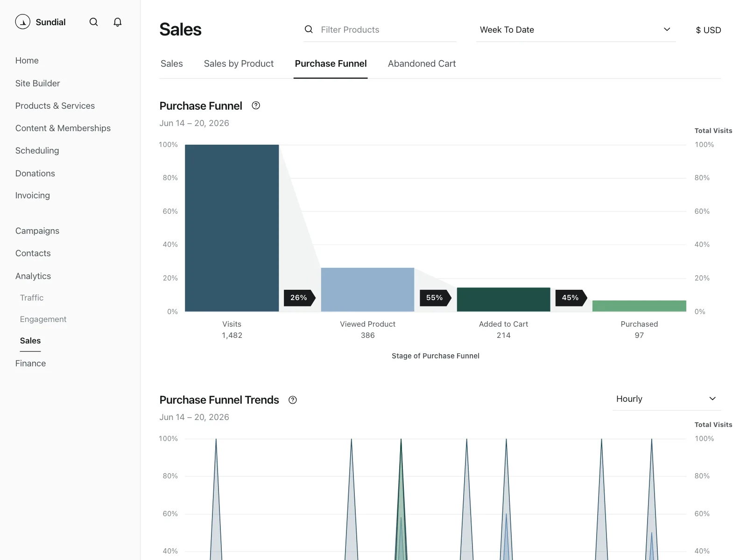747x560 pixels.
Task: Click the light blue Viewed Product bar
Action: (367, 290)
